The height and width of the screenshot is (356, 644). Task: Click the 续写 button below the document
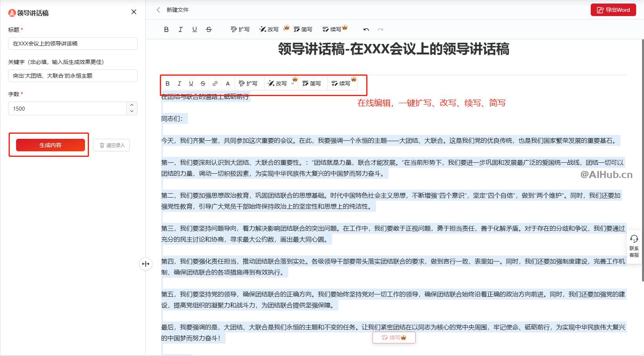coord(394,338)
